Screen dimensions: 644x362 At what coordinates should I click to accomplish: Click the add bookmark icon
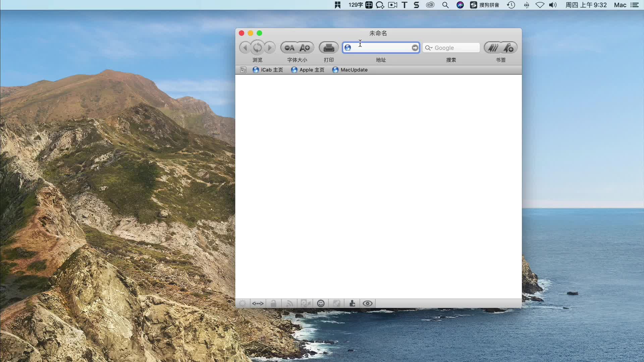pyautogui.click(x=509, y=47)
